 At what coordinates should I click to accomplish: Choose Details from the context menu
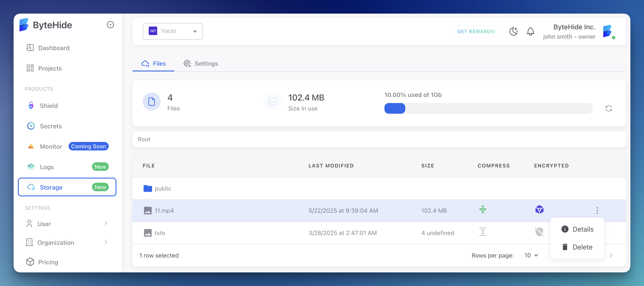click(578, 229)
